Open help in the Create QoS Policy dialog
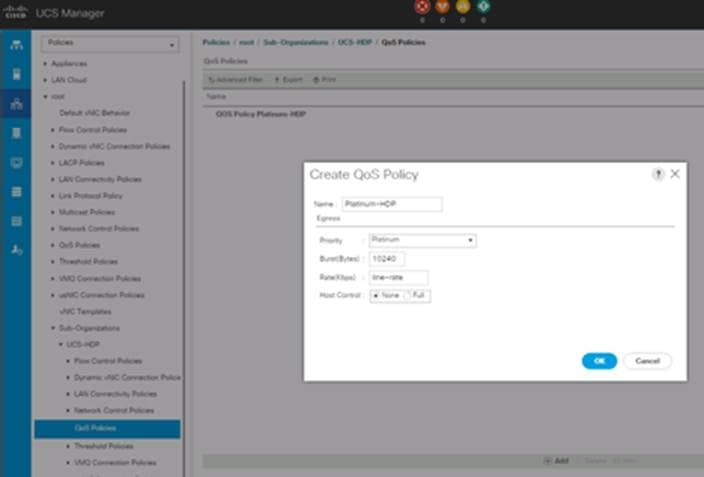 (658, 174)
